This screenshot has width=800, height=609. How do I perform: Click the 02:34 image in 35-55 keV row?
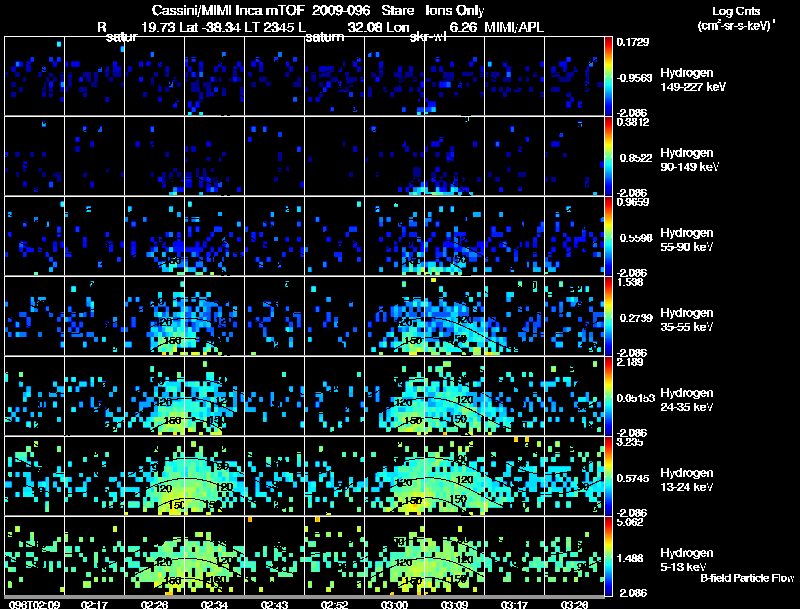point(214,317)
